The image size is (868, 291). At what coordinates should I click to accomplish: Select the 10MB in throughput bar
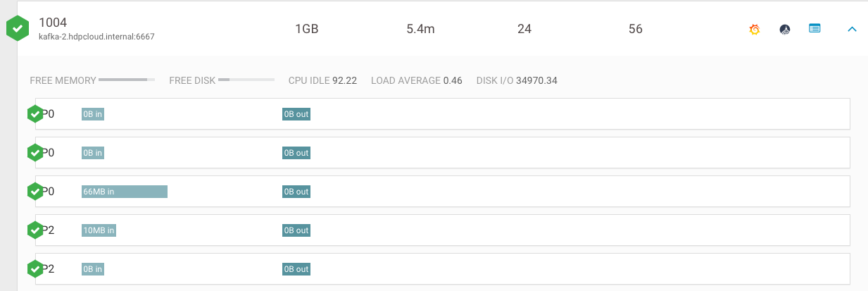pyautogui.click(x=99, y=230)
